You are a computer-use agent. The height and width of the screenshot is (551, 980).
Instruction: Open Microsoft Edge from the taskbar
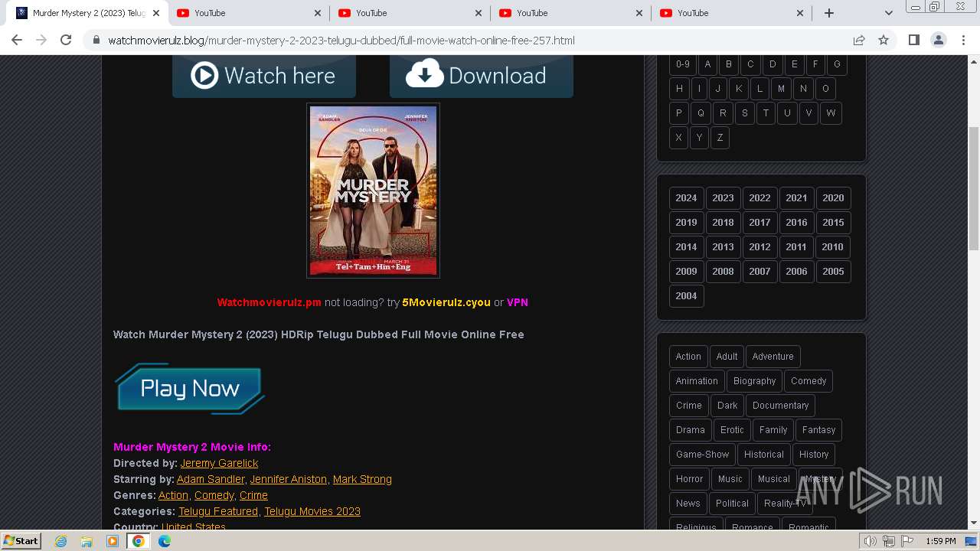(x=165, y=541)
